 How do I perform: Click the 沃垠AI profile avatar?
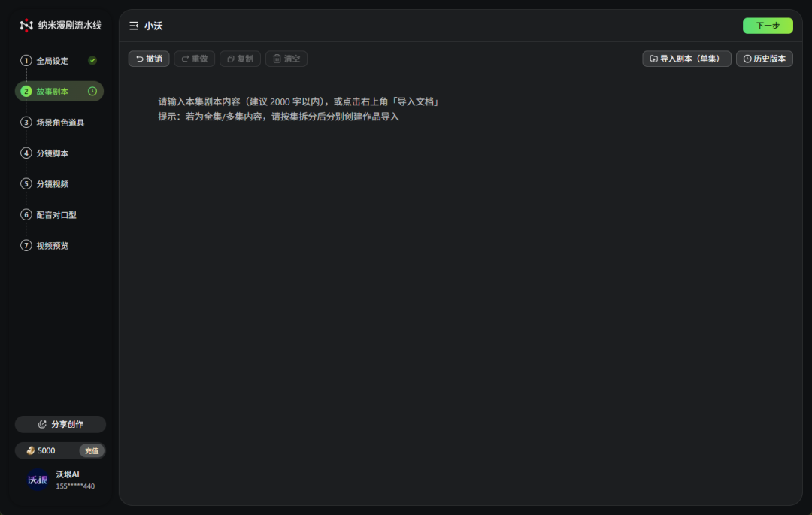tap(38, 480)
